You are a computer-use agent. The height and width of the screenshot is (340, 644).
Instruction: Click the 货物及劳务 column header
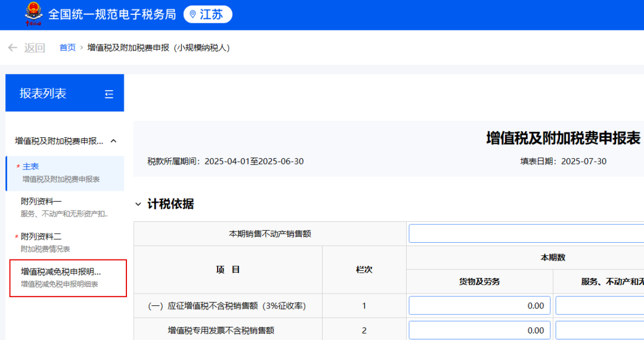(x=479, y=282)
